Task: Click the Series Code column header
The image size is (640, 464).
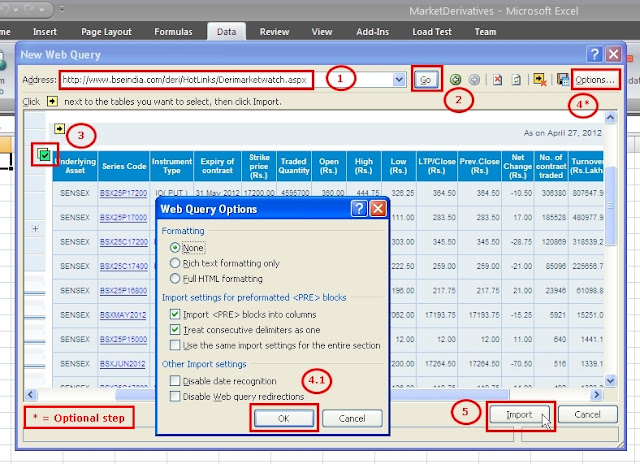Action: click(x=124, y=166)
